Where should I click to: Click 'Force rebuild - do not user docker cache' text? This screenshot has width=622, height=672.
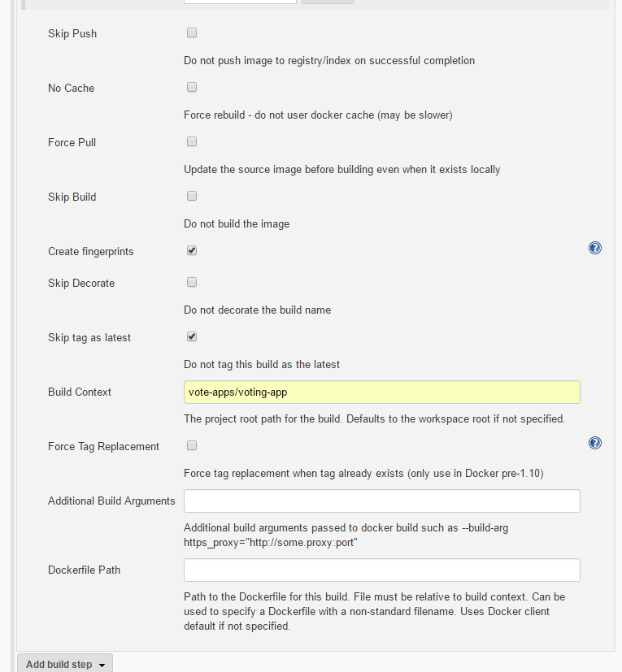318,115
